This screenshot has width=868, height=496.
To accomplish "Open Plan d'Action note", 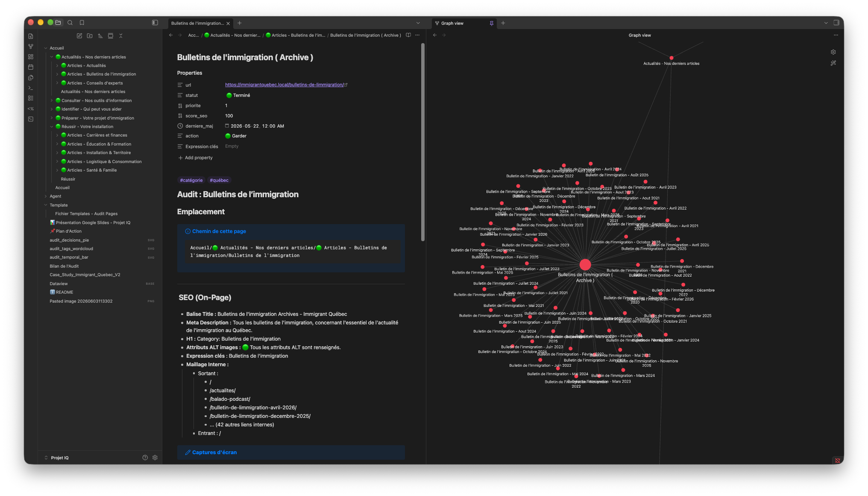I will [66, 231].
